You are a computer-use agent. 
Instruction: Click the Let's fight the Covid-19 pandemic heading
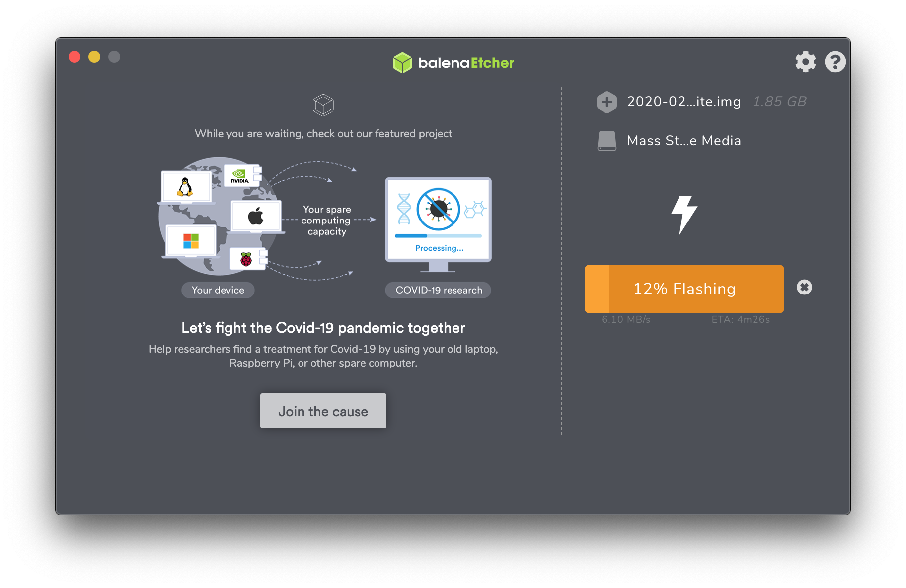[x=323, y=328]
